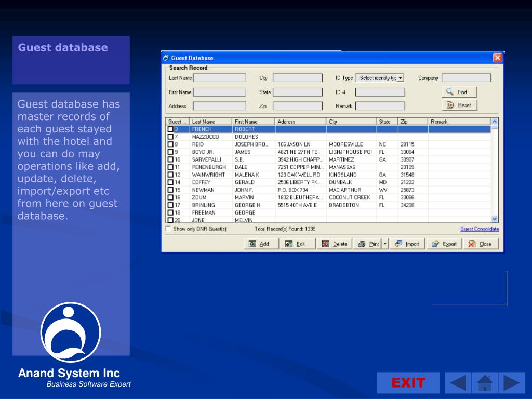532x399 pixels.
Task: Enable Show only DNR Guest(s)
Action: click(x=168, y=229)
